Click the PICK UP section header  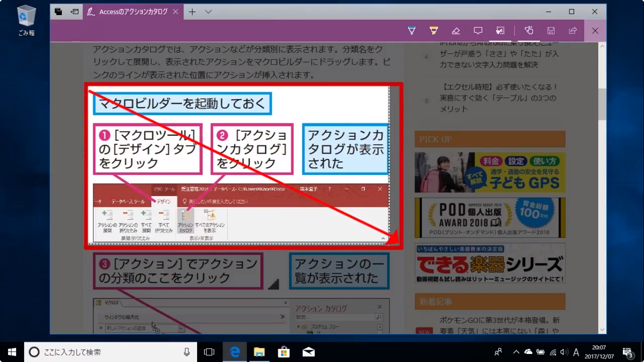point(490,139)
